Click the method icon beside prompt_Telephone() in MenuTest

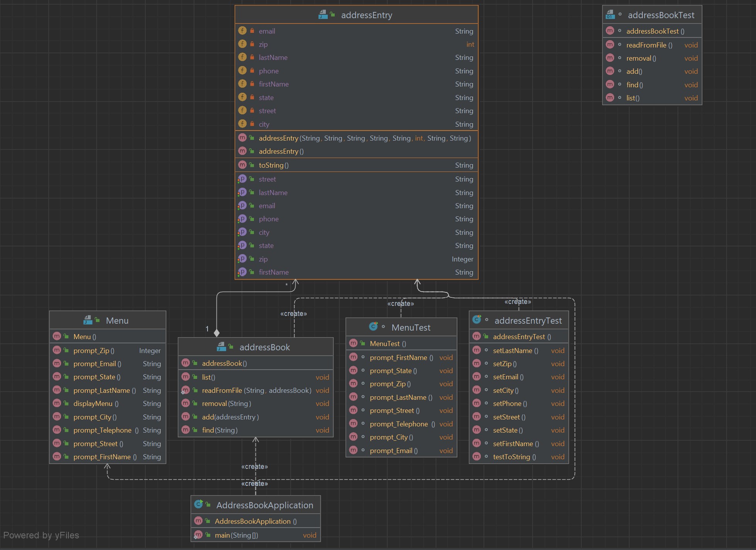tap(353, 424)
